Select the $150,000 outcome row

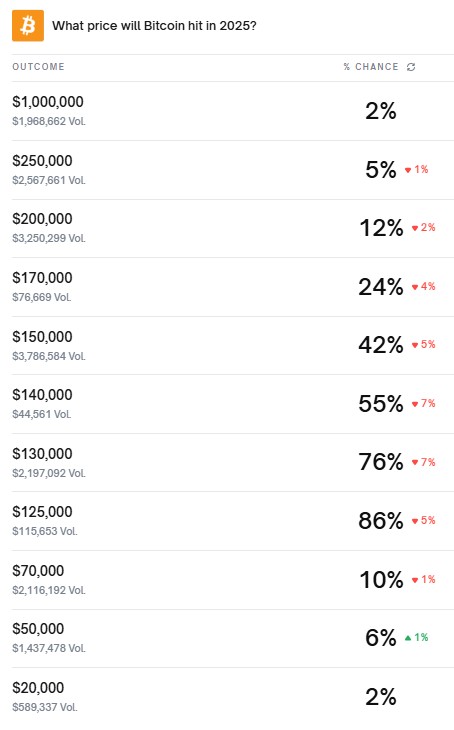coord(233,345)
